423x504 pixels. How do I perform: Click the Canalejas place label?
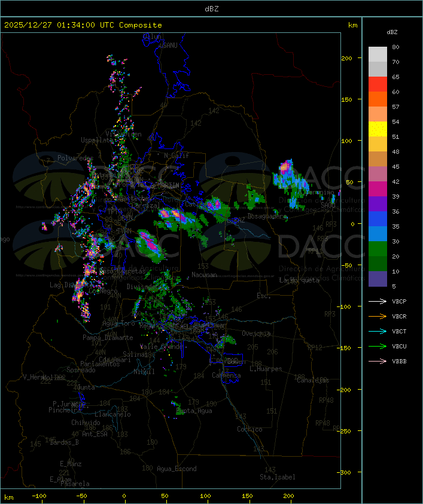pyautogui.click(x=313, y=380)
